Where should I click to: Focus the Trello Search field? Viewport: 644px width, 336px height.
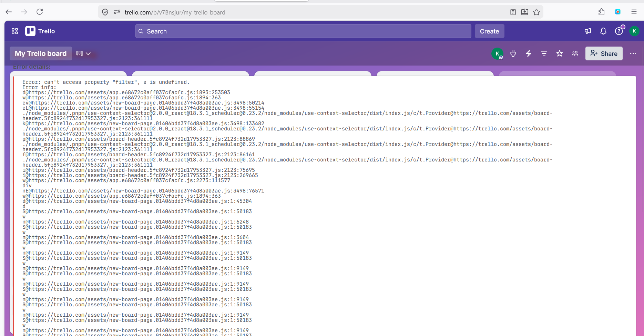(x=303, y=31)
